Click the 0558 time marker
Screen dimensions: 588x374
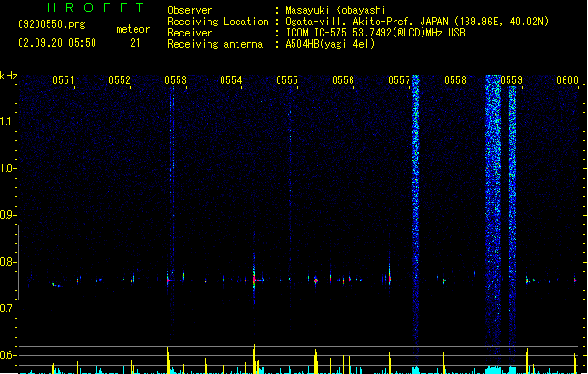point(455,80)
